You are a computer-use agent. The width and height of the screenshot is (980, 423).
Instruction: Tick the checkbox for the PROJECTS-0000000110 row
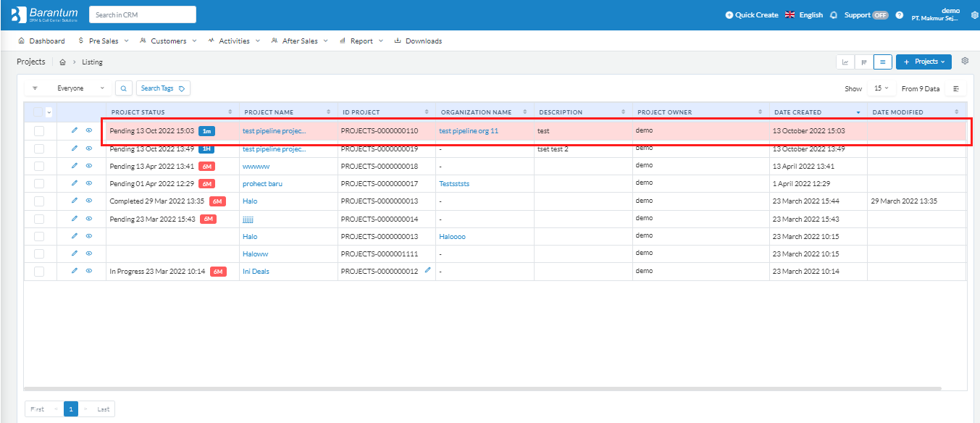tap(39, 131)
